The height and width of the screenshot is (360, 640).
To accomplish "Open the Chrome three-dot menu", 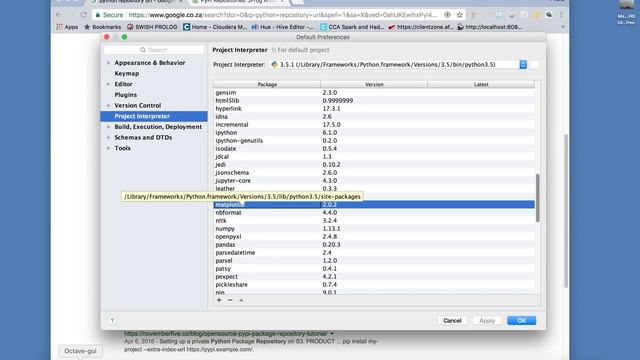I will pos(562,15).
